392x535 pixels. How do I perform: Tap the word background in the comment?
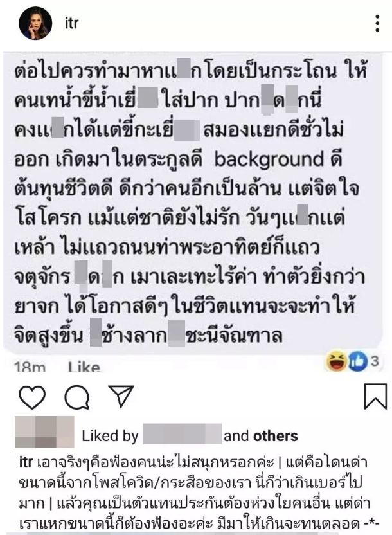coord(269,159)
